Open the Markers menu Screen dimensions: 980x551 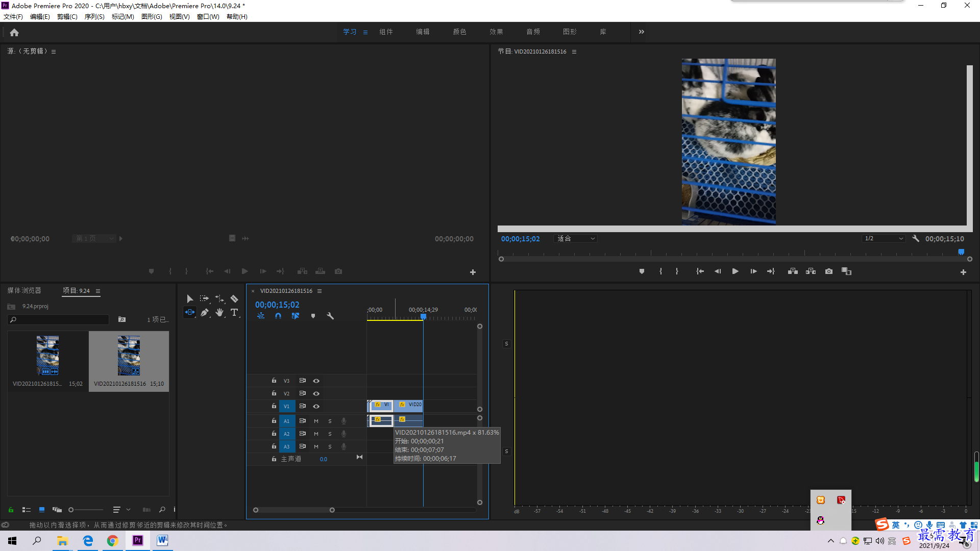point(123,17)
